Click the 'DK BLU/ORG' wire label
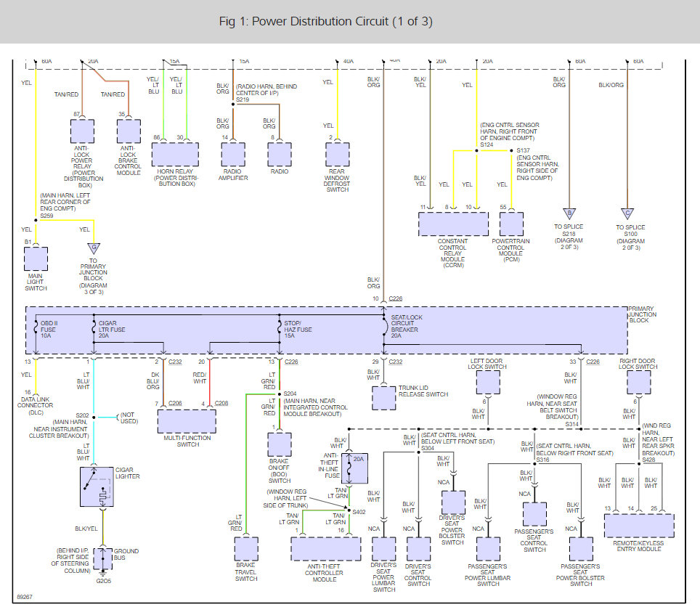The width and height of the screenshot is (700, 615). click(x=152, y=381)
